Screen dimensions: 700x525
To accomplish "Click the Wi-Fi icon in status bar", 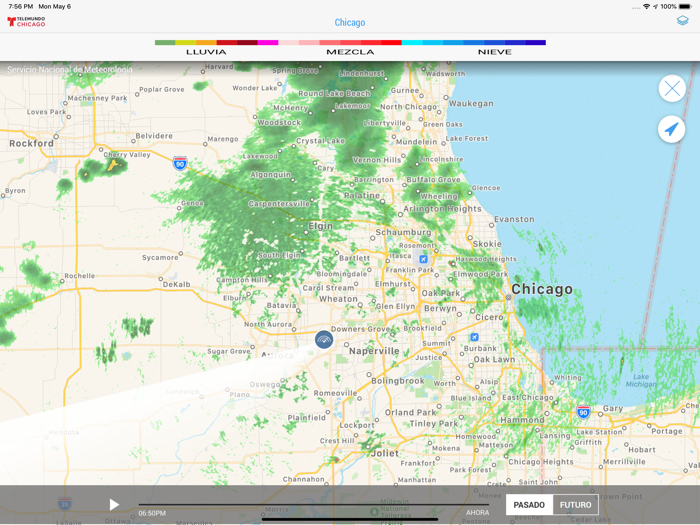I will coord(646,6).
